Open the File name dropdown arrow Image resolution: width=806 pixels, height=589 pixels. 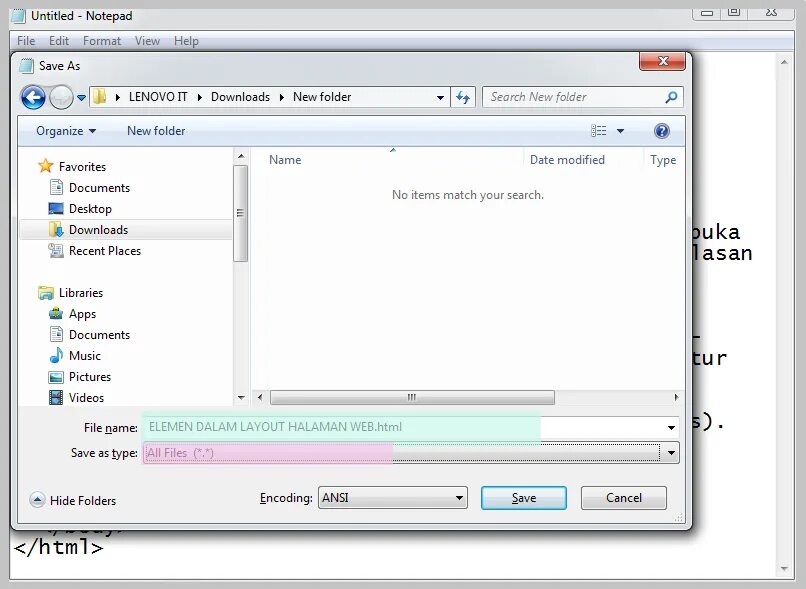click(671, 428)
